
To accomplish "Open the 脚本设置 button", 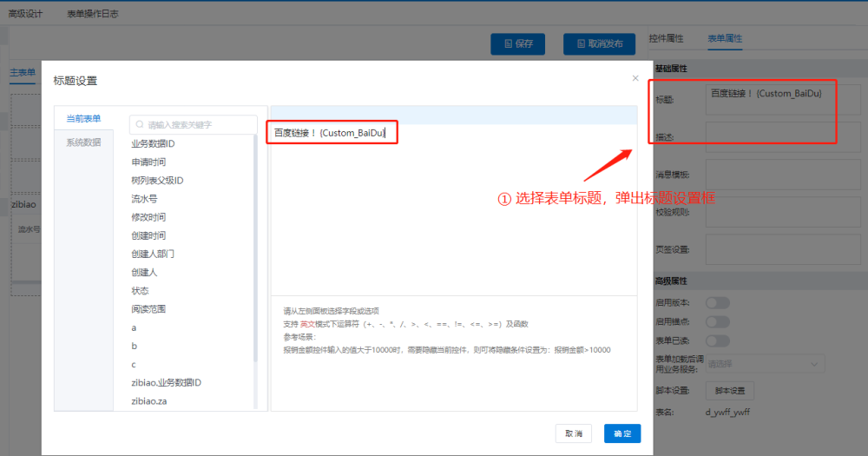I will click(729, 391).
